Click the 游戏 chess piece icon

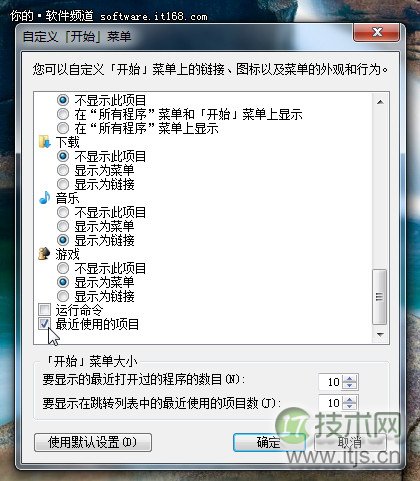[45, 254]
